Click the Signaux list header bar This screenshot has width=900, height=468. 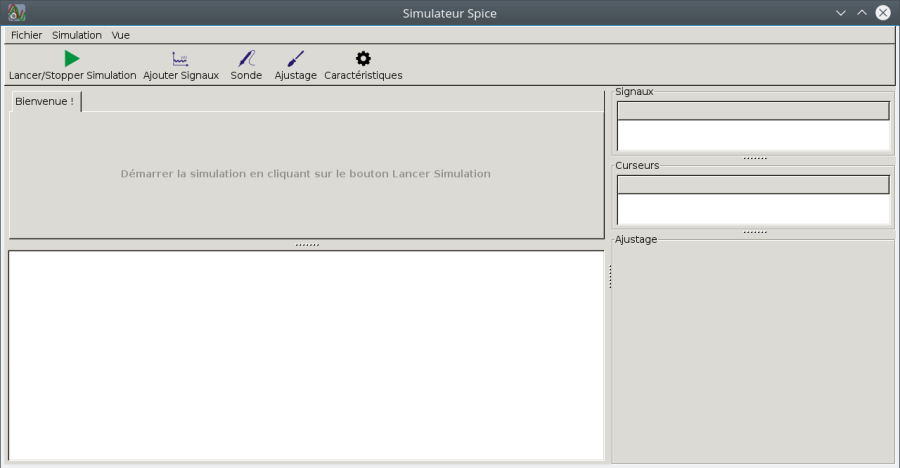753,111
